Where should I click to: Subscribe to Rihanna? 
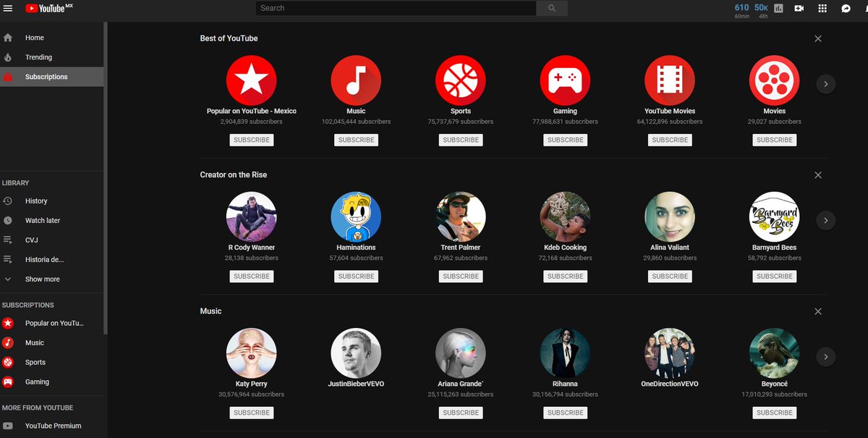[x=565, y=413]
